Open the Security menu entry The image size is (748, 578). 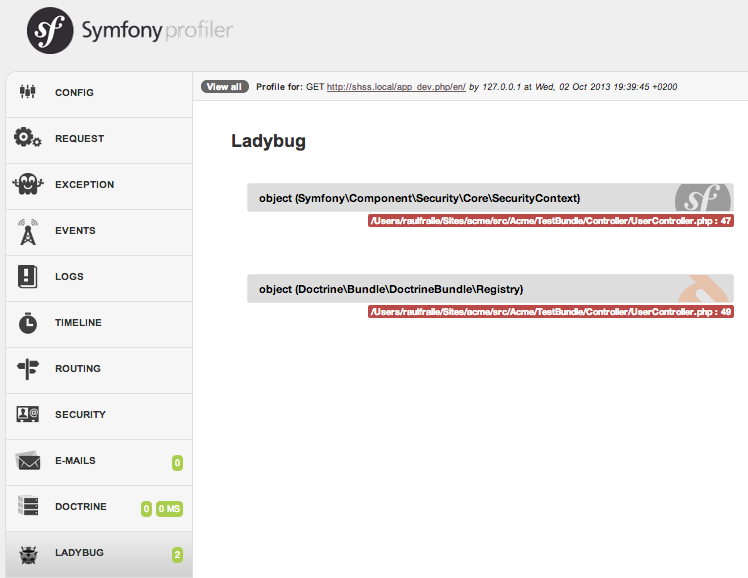(99, 417)
